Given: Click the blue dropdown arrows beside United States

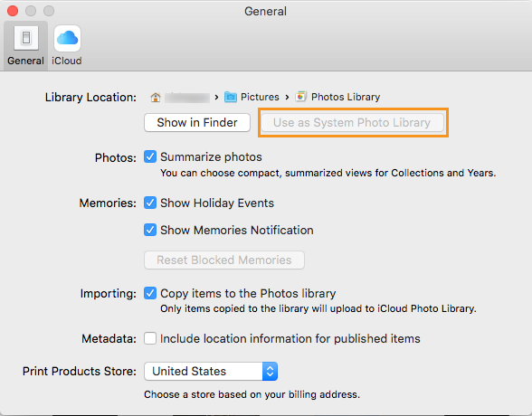Looking at the screenshot, I should tap(270, 372).
